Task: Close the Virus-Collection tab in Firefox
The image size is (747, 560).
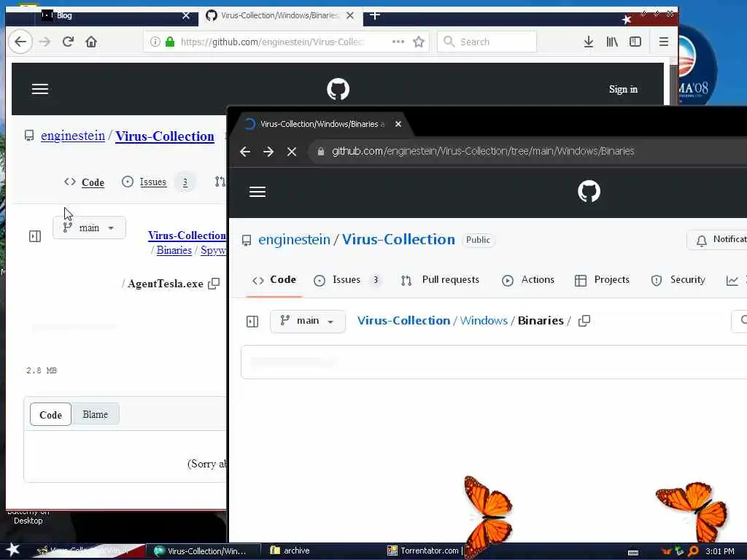Action: pos(350,16)
